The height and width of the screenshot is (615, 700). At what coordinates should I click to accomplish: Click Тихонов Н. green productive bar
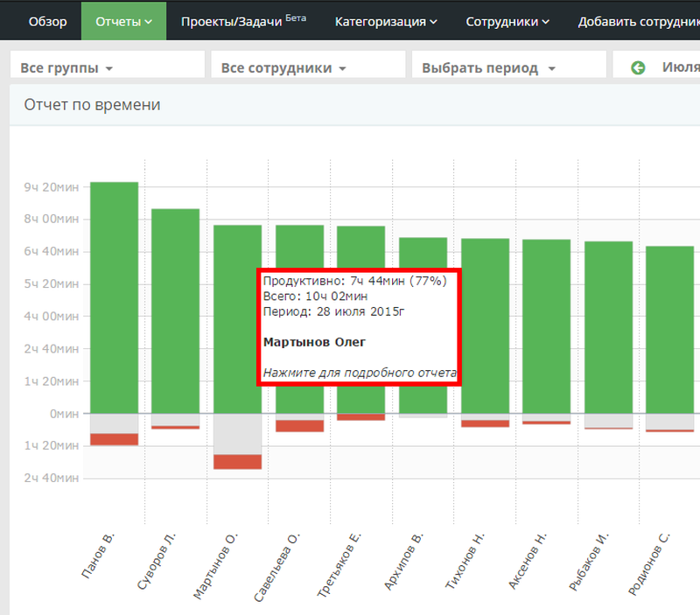tap(486, 325)
